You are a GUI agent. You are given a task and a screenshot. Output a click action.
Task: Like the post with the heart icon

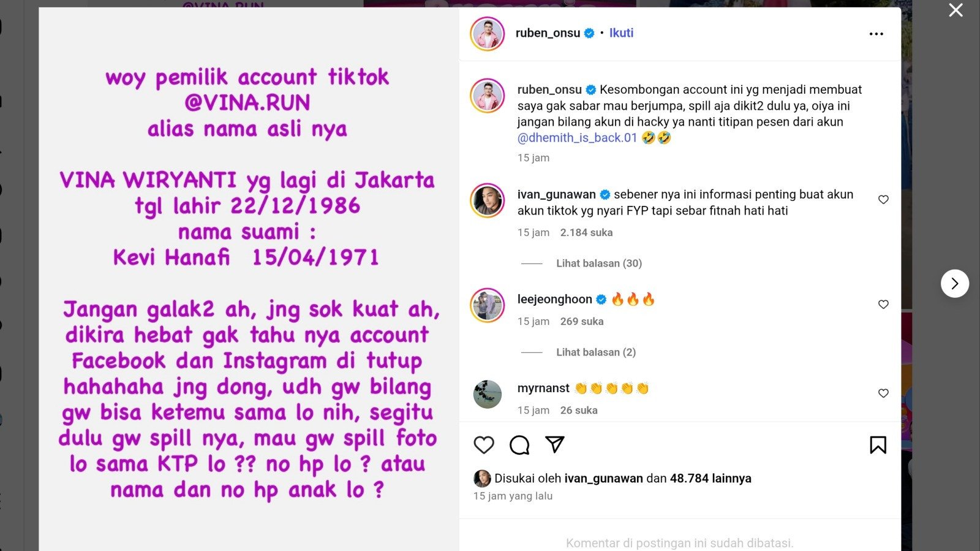(x=484, y=445)
